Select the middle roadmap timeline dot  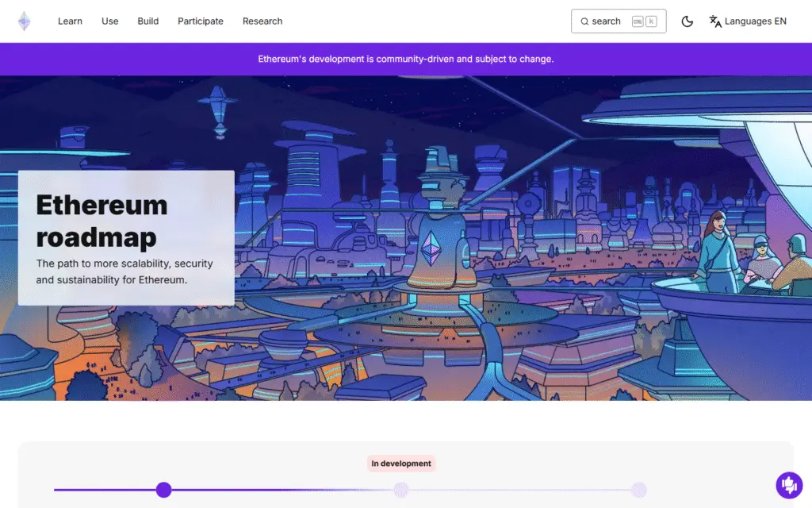[x=400, y=489]
